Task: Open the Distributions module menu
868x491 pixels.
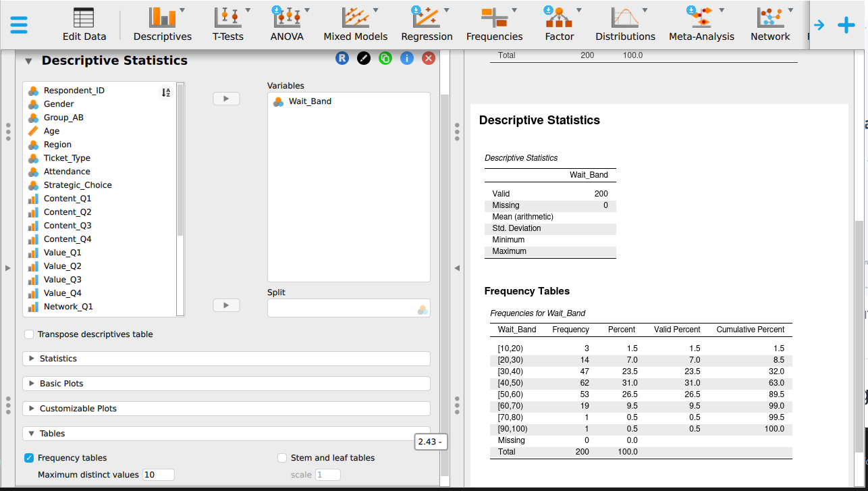Action: 626,24
